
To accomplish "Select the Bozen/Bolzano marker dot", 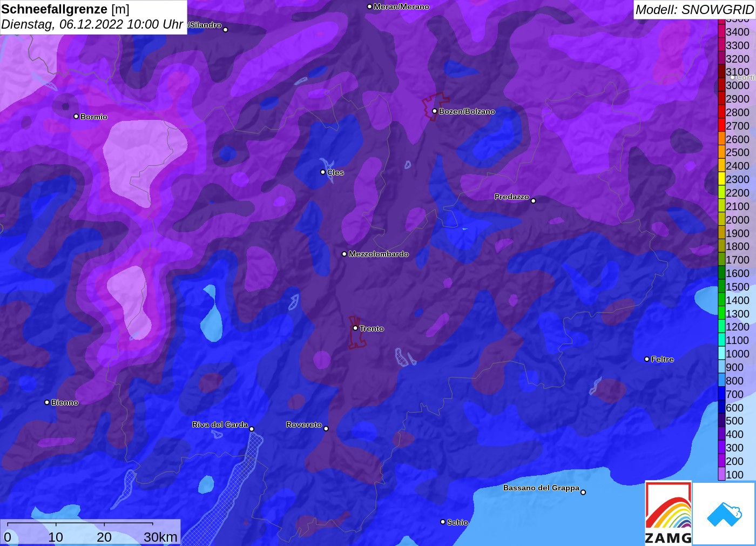I will (x=435, y=111).
